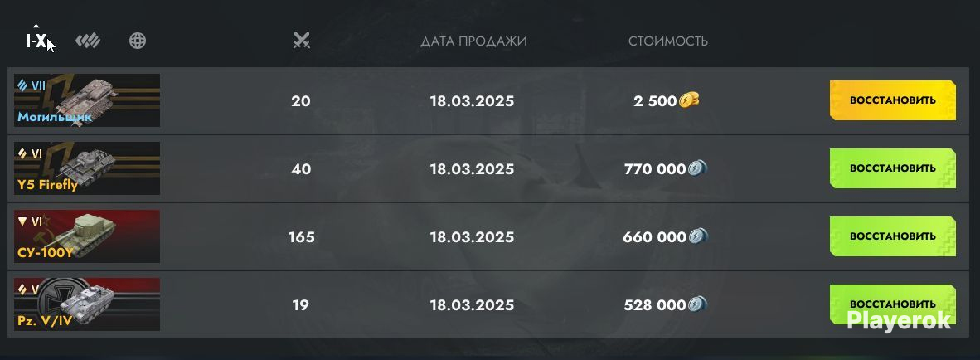The image size is (980, 360).
Task: Open Pz. V/IV tank thumbnail
Action: point(87,304)
